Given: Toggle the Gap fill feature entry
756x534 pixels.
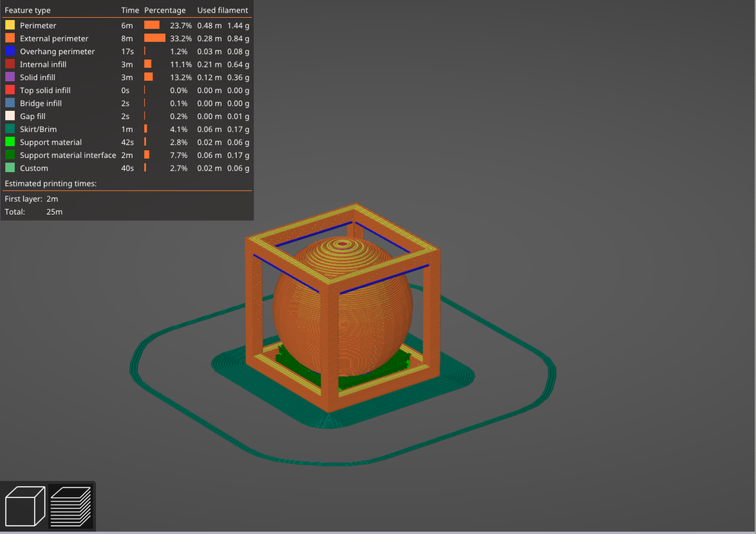Looking at the screenshot, I should pos(31,116).
